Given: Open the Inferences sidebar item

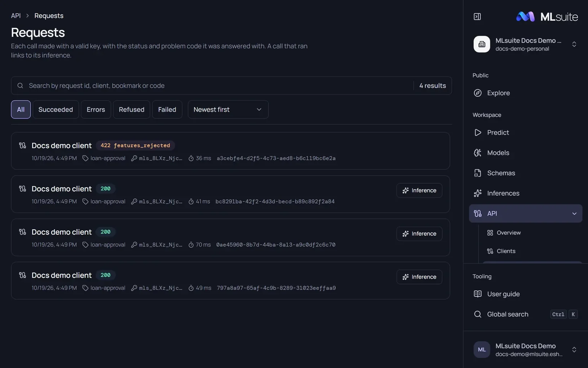Looking at the screenshot, I should (x=525, y=193).
